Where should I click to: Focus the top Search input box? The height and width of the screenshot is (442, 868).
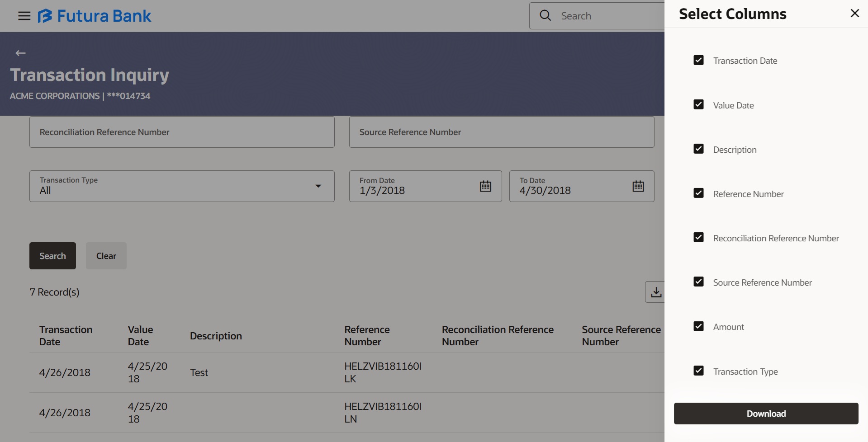point(597,16)
